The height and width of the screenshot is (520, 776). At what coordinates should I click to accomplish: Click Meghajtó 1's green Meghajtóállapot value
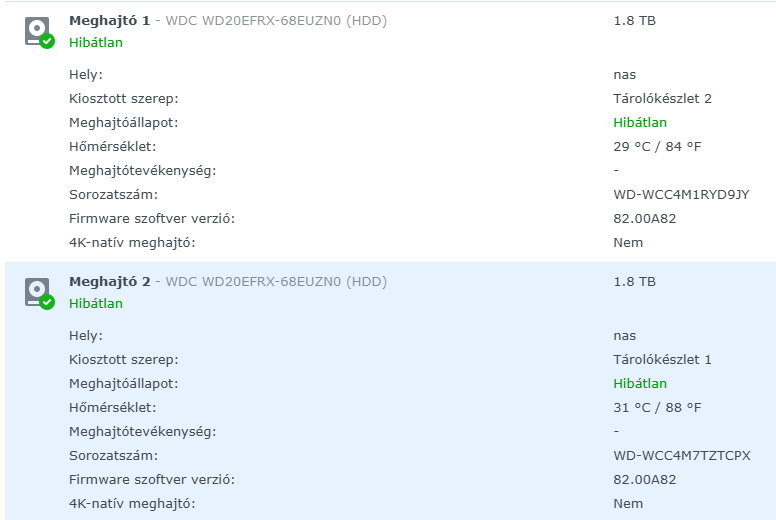tap(640, 122)
